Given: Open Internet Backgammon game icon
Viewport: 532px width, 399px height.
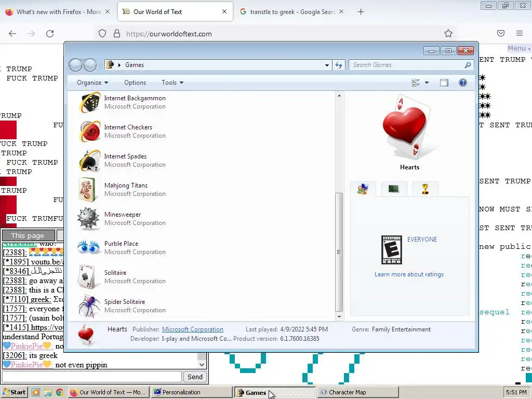Looking at the screenshot, I should (x=89, y=102).
